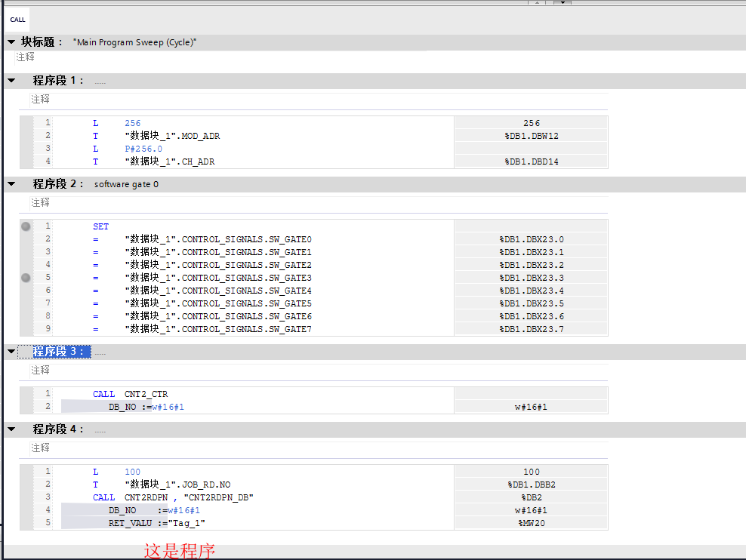Viewport: 746px width, 560px height.
Task: Collapse the block title section arrow
Action: point(11,42)
